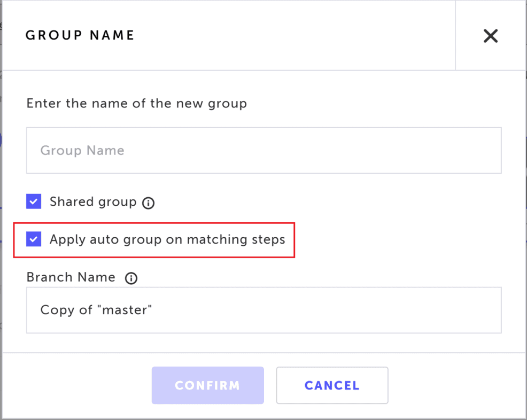Select the Branch Name text field
Screen dimensions: 527x420
point(263,310)
